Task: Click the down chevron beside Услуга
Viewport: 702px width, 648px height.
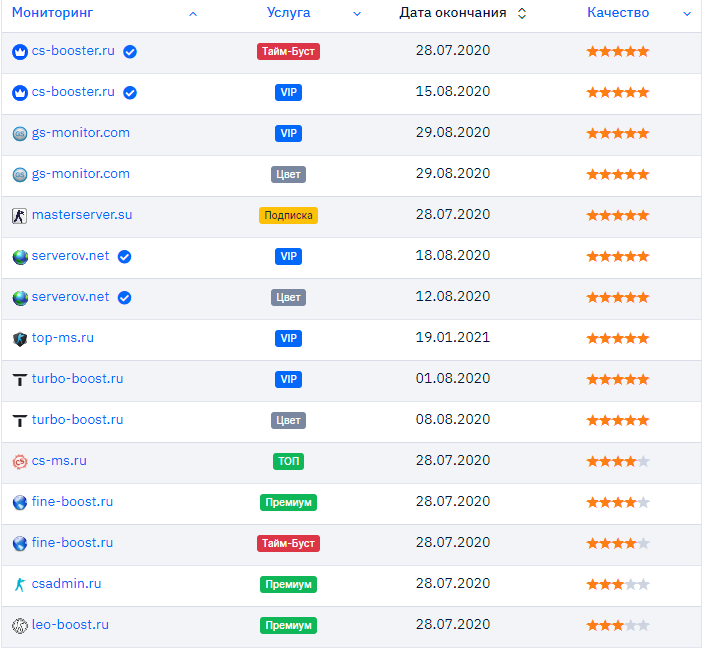Action: pyautogui.click(x=357, y=14)
